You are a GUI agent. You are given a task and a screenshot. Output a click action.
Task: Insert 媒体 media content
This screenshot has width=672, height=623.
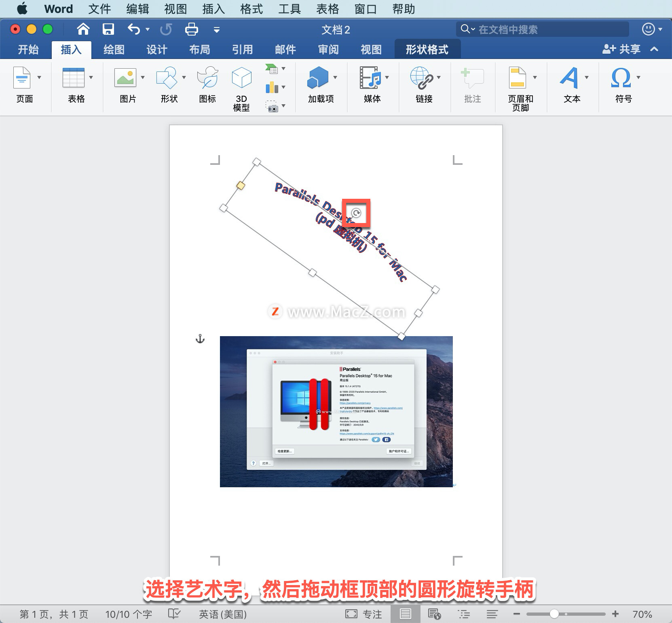coord(370,78)
